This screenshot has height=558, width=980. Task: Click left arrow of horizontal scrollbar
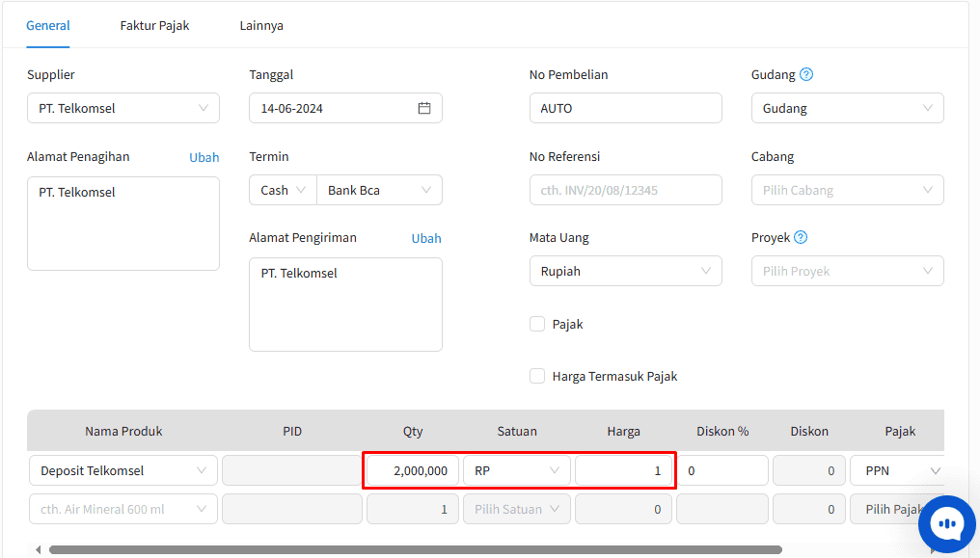pyautogui.click(x=38, y=550)
